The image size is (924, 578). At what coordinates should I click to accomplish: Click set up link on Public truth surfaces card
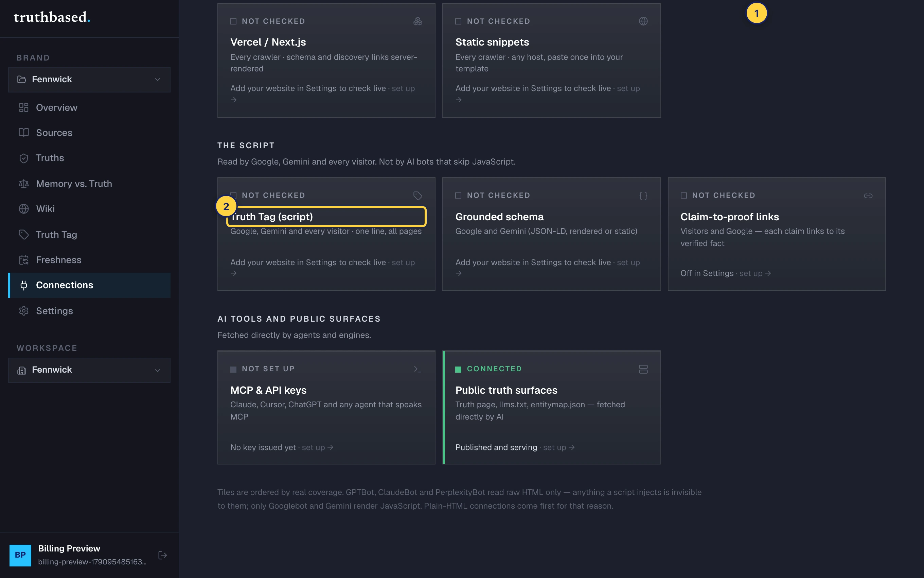pos(559,448)
